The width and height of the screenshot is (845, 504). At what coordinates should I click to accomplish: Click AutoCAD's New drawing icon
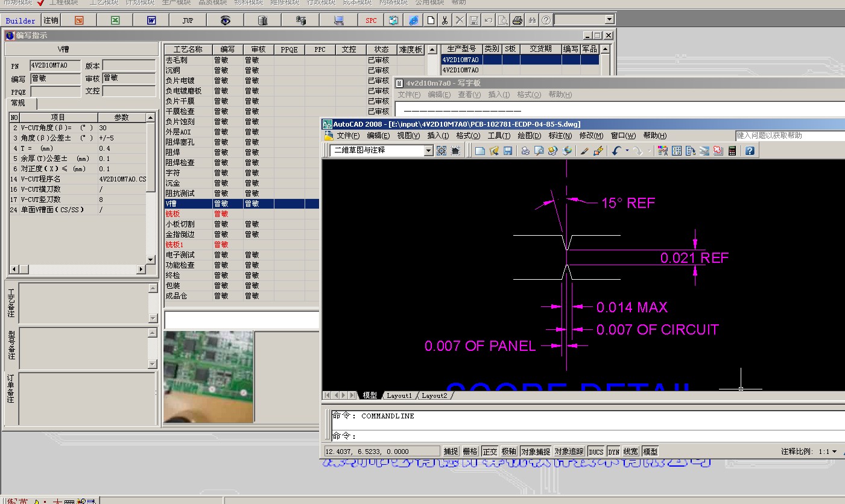[x=480, y=151]
